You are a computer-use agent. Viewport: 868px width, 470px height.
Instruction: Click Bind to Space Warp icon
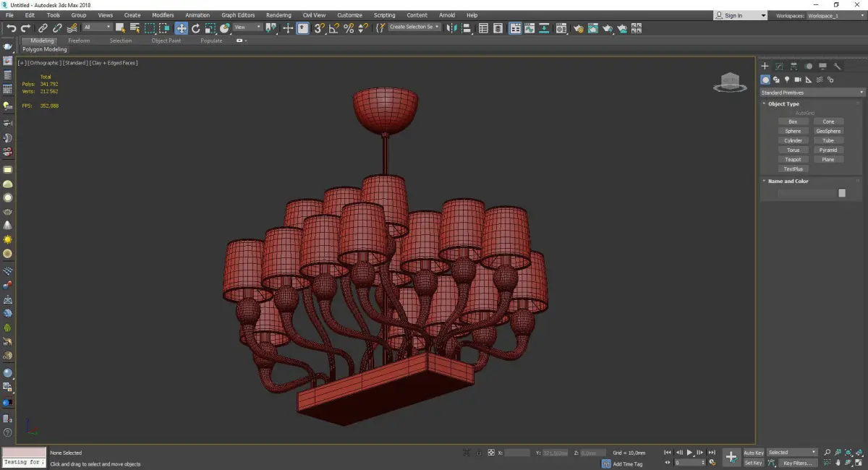(72, 28)
